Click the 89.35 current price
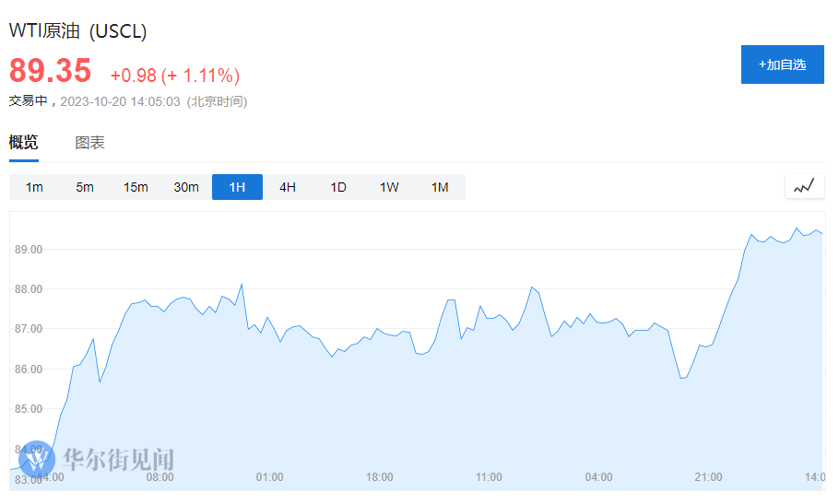The height and width of the screenshot is (504, 839). (x=51, y=71)
